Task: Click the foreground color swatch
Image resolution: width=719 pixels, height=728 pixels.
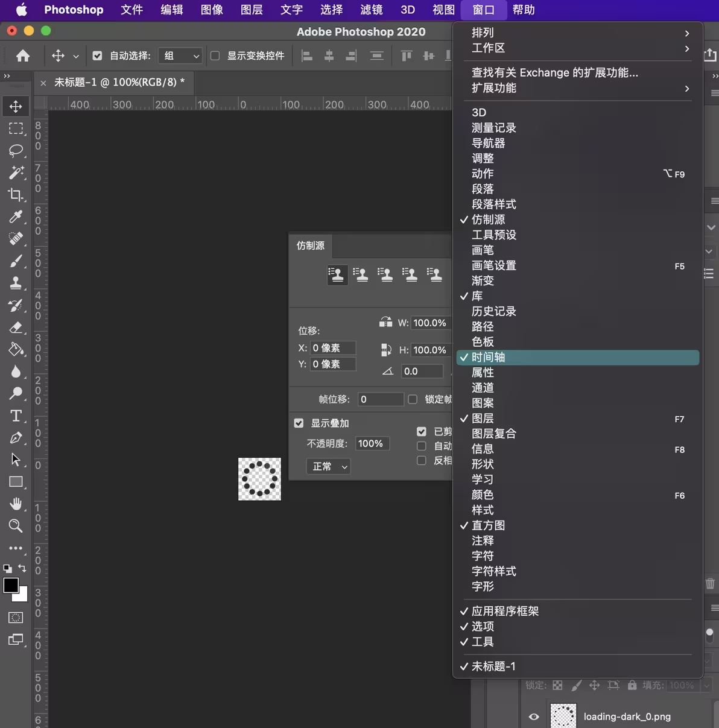Action: pos(11,585)
